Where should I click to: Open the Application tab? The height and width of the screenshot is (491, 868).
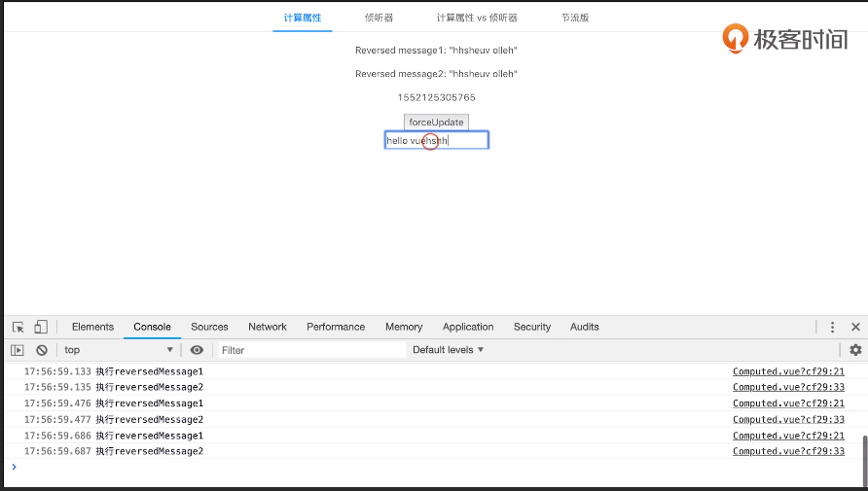tap(468, 327)
